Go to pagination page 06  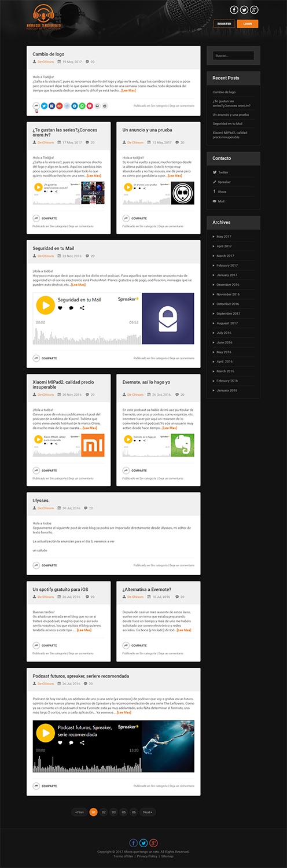tap(134, 812)
